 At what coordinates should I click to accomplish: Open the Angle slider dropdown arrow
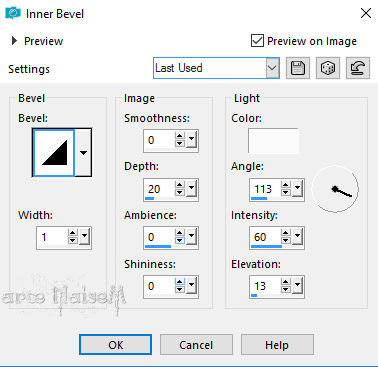tap(297, 189)
